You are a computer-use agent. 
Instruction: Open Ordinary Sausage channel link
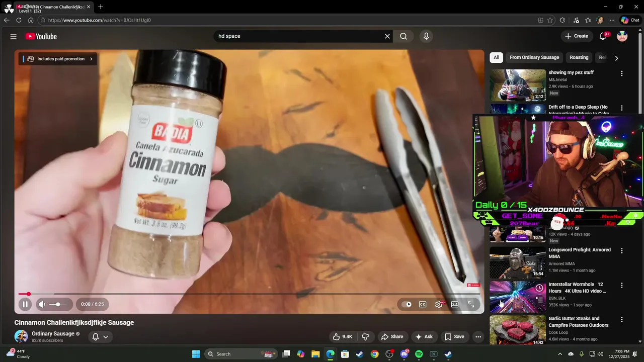53,334
